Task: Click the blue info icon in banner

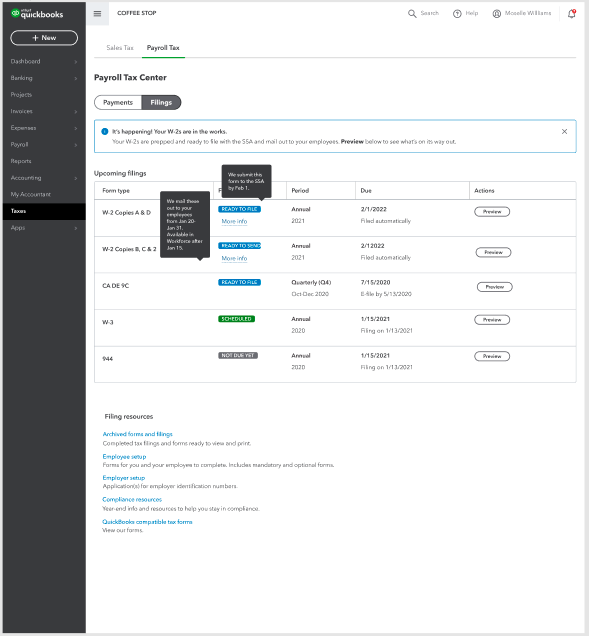Action: pyautogui.click(x=105, y=131)
